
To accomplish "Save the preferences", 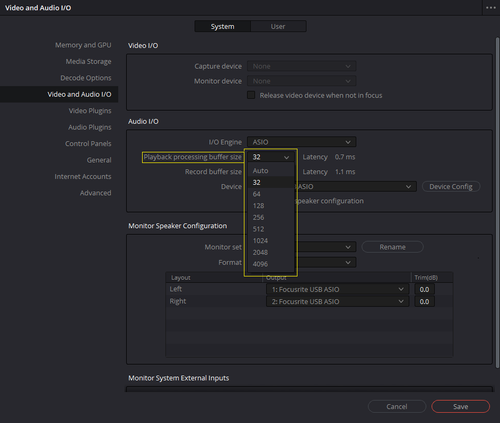I will pyautogui.click(x=460, y=407).
